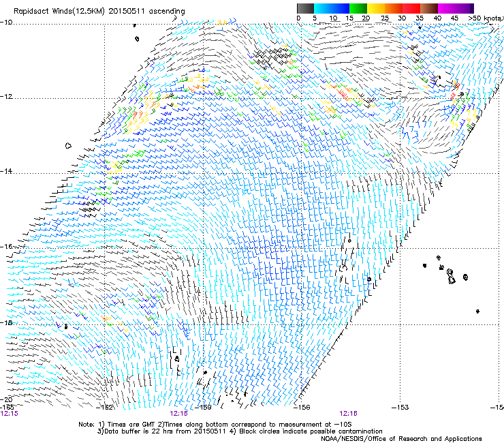Click the -16 latitude axis label
Image resolution: width=504 pixels, height=443 pixels.
[6, 247]
